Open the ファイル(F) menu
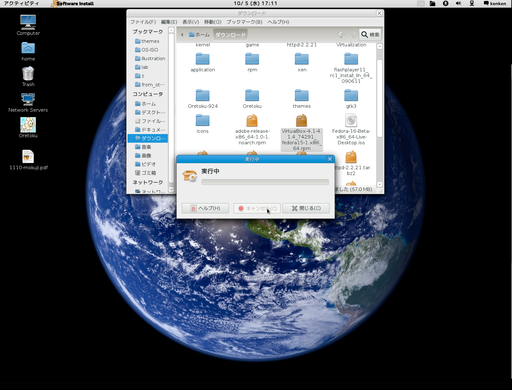Viewport: 512px width, 390px height. tap(143, 22)
